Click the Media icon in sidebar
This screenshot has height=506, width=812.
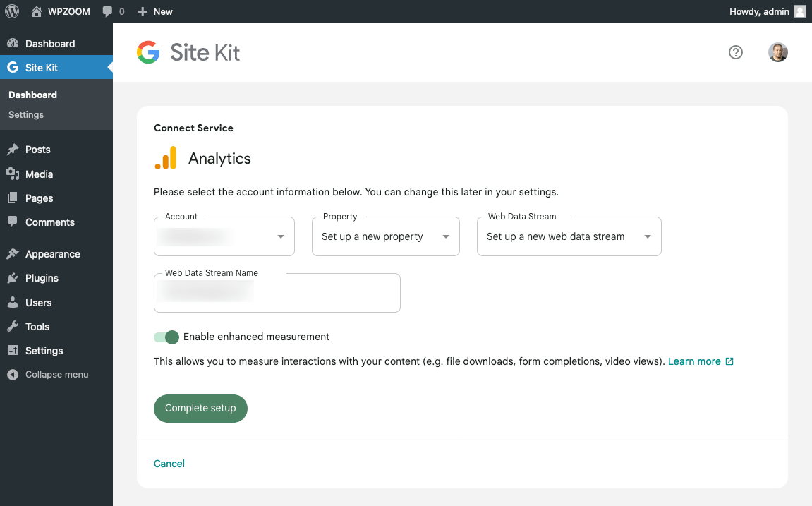coord(13,174)
